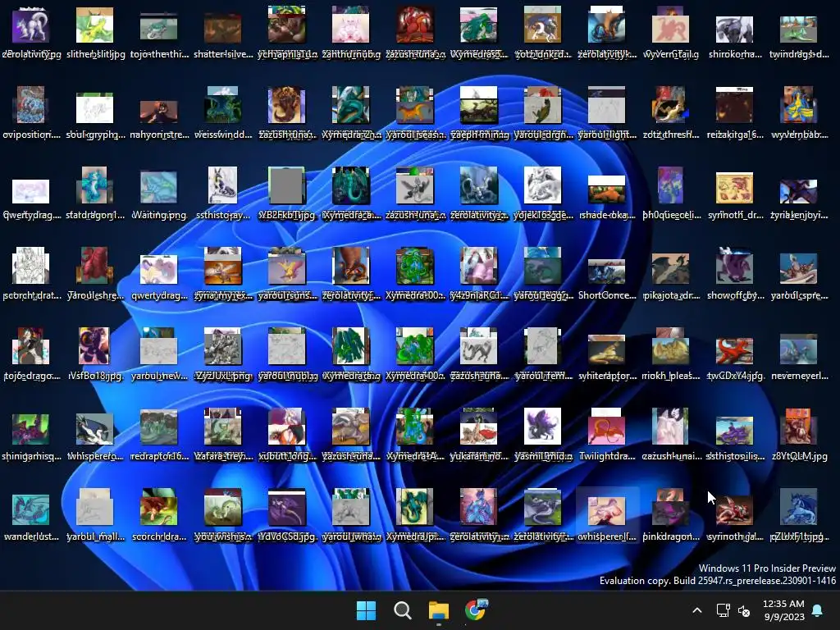
Task: Select the Twilightdra... desktop file
Action: point(606,435)
